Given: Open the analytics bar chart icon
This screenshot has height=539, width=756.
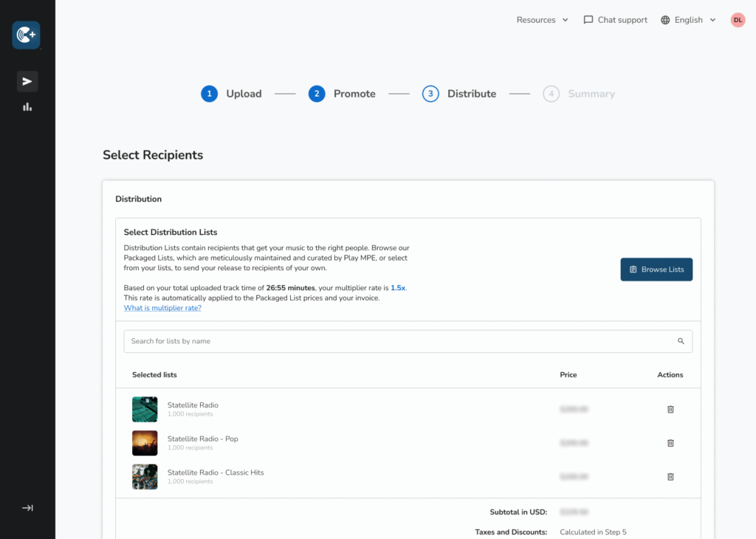Looking at the screenshot, I should [27, 107].
